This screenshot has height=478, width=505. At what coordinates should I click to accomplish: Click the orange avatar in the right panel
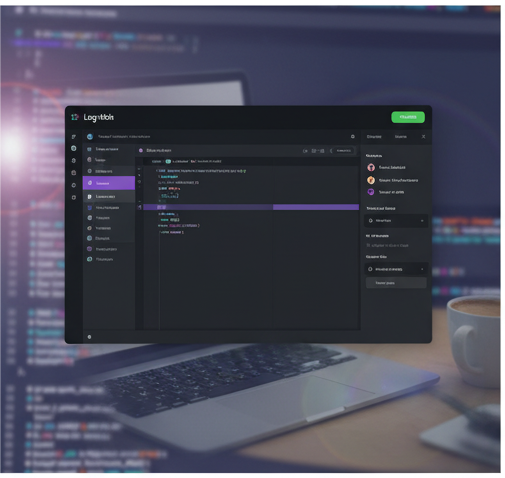click(x=371, y=180)
